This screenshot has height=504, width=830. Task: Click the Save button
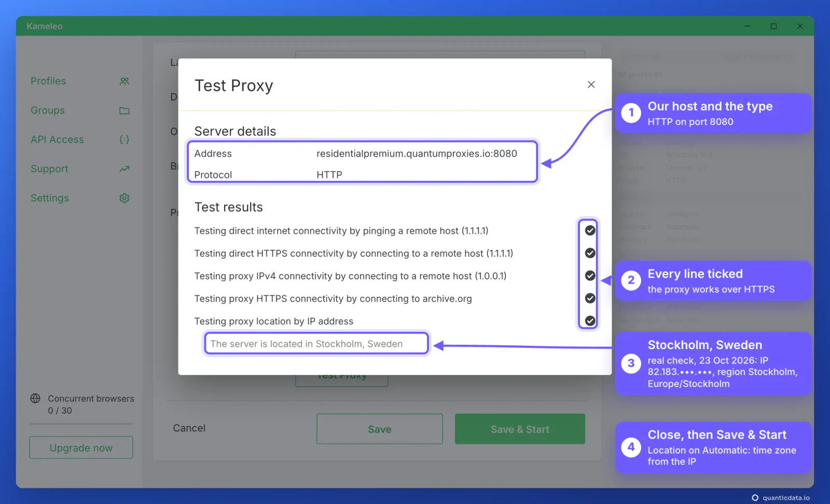380,429
